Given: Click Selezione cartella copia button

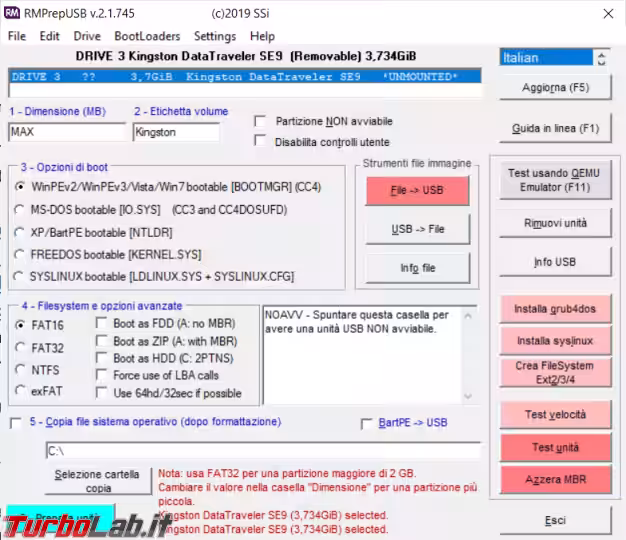Looking at the screenshot, I should tap(98, 481).
